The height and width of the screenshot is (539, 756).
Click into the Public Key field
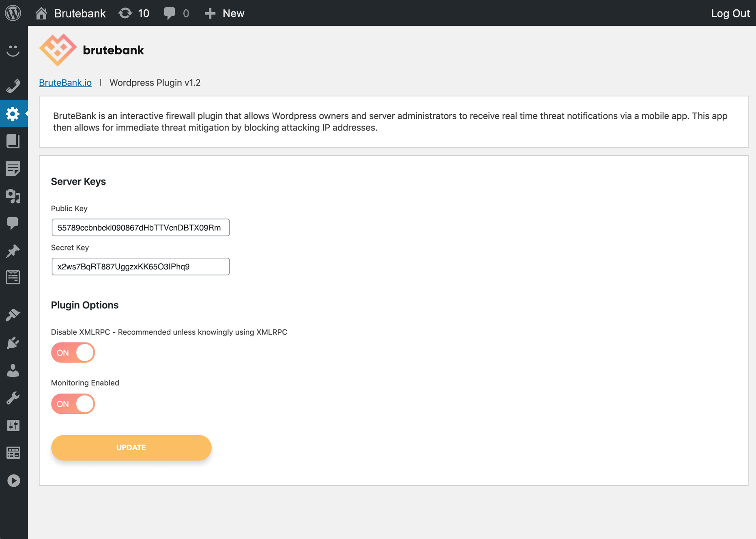pyautogui.click(x=140, y=227)
